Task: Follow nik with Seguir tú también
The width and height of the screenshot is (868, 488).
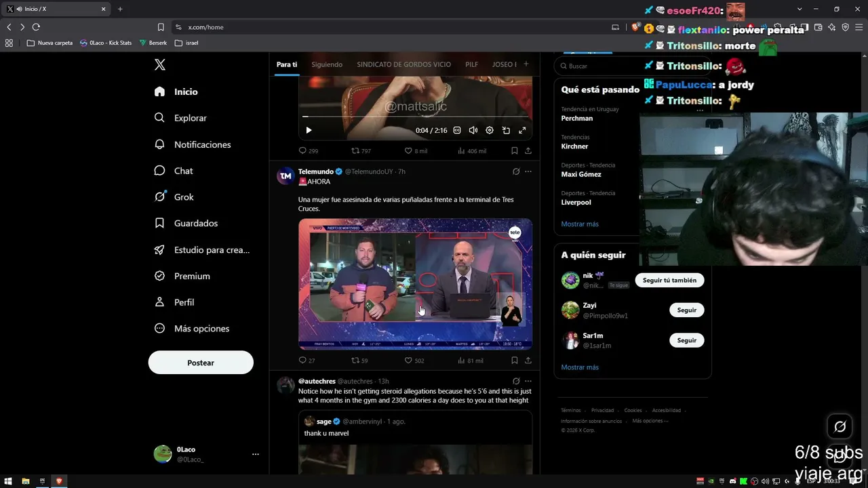Action: coord(669,280)
